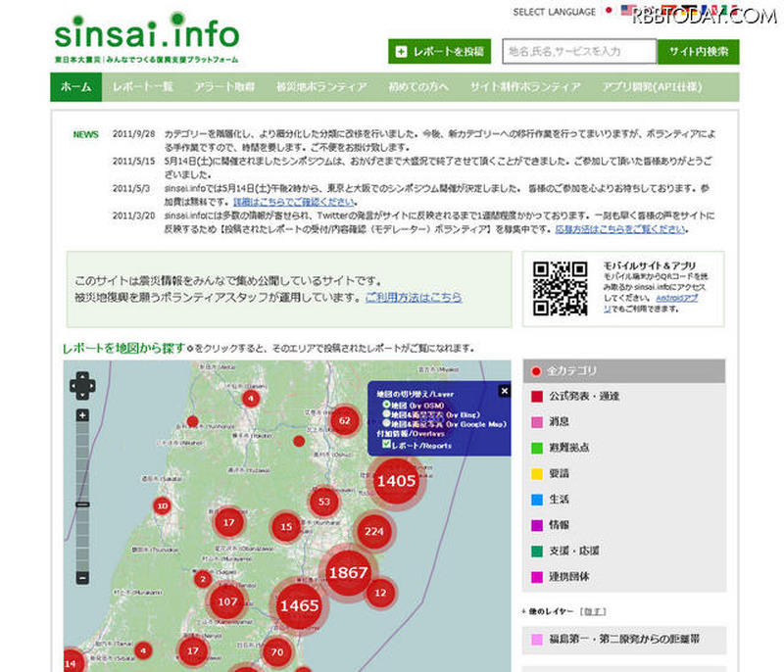Zoom in with the map plus button

point(82,415)
